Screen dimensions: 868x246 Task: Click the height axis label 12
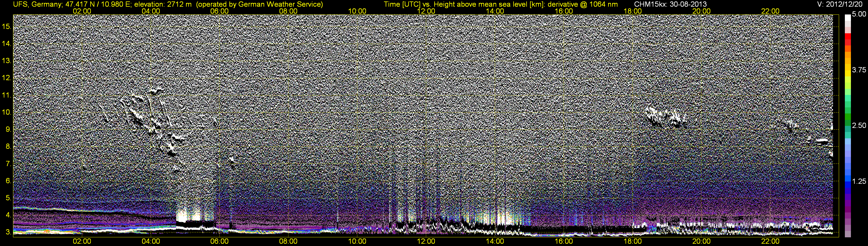click(6, 78)
